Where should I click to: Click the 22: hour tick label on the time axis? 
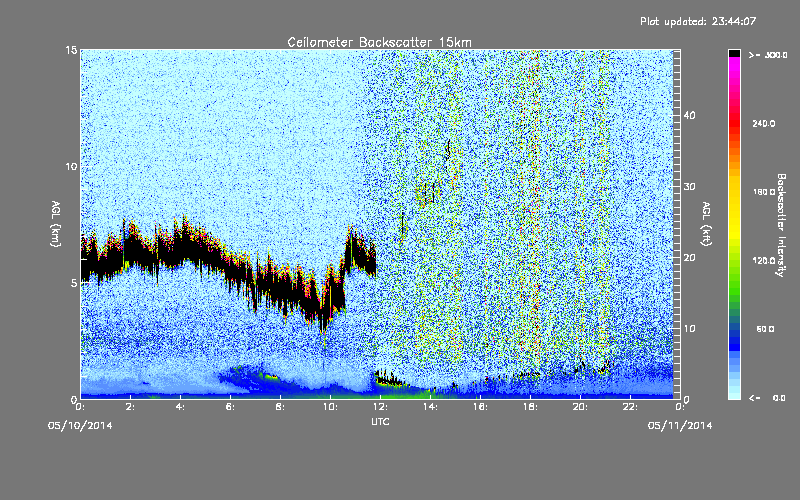pos(630,407)
